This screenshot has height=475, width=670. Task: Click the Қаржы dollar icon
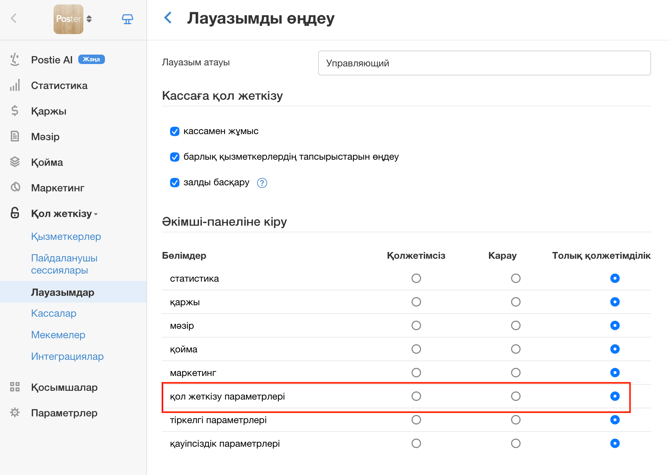(15, 111)
